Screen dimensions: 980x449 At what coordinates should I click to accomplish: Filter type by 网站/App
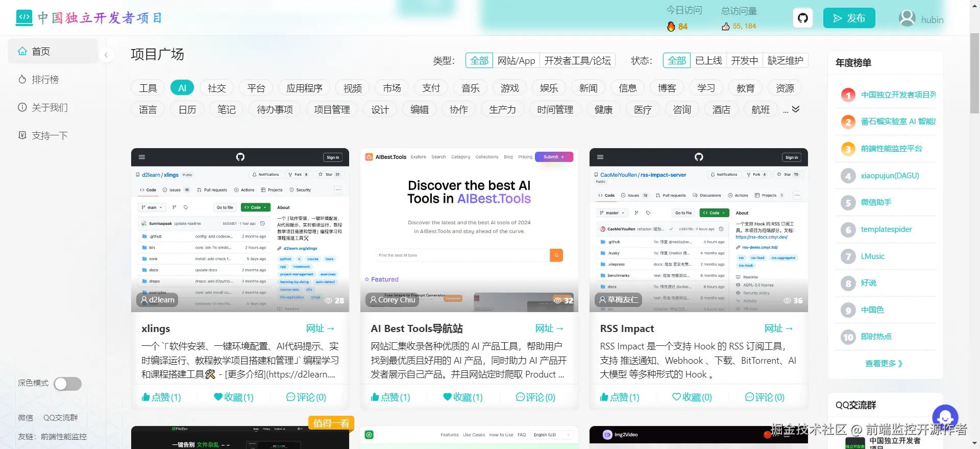point(517,61)
